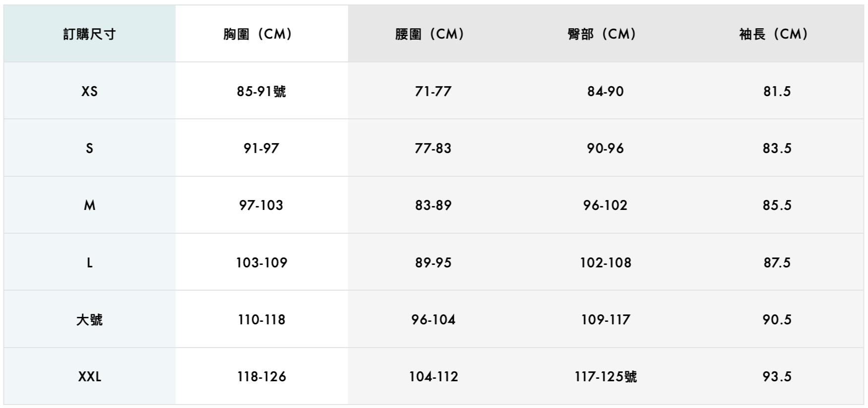Image resolution: width=868 pixels, height=408 pixels.
Task: Select the S size row label
Action: (89, 148)
